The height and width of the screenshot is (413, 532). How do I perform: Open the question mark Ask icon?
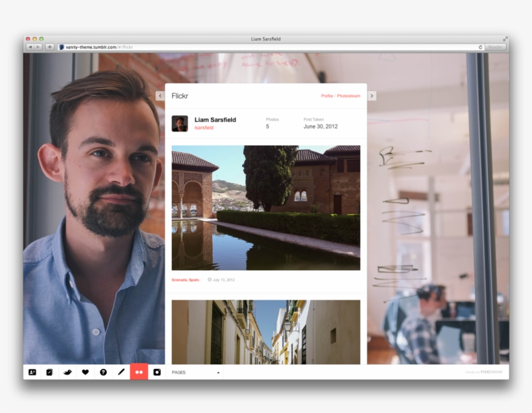(103, 372)
